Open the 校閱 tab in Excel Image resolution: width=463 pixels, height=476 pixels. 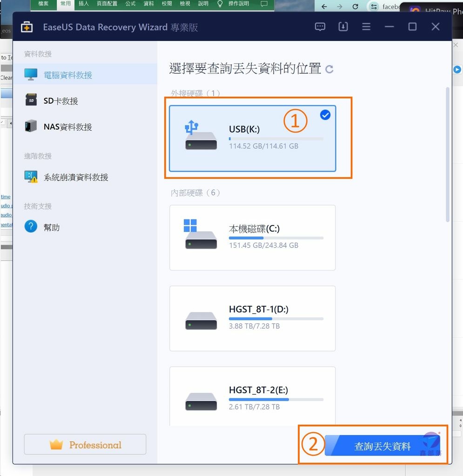click(x=167, y=4)
